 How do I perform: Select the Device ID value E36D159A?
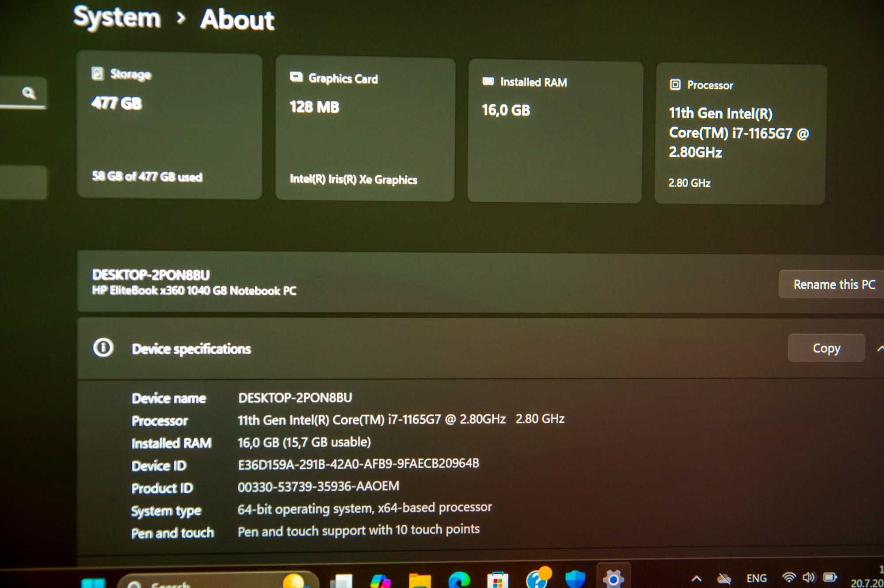[x=358, y=464]
